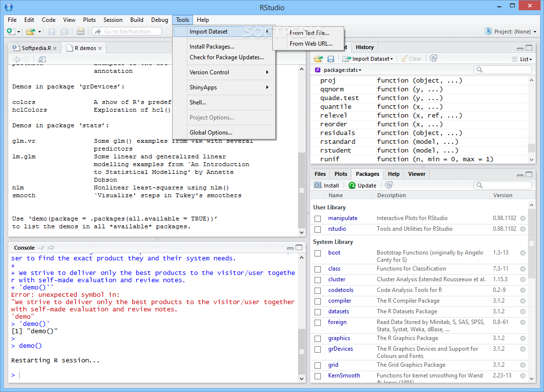Screen dimensions: 544x392
Task: Choose Shell... from Tools menu
Action: click(224, 102)
